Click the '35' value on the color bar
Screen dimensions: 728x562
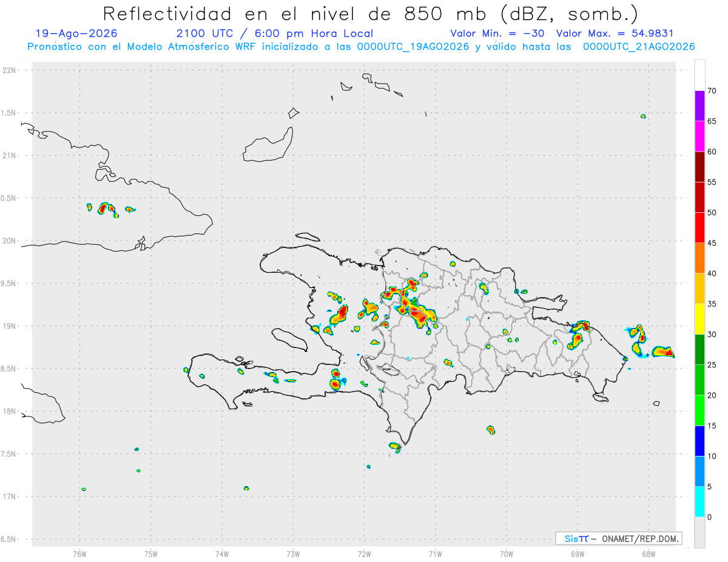pos(712,304)
